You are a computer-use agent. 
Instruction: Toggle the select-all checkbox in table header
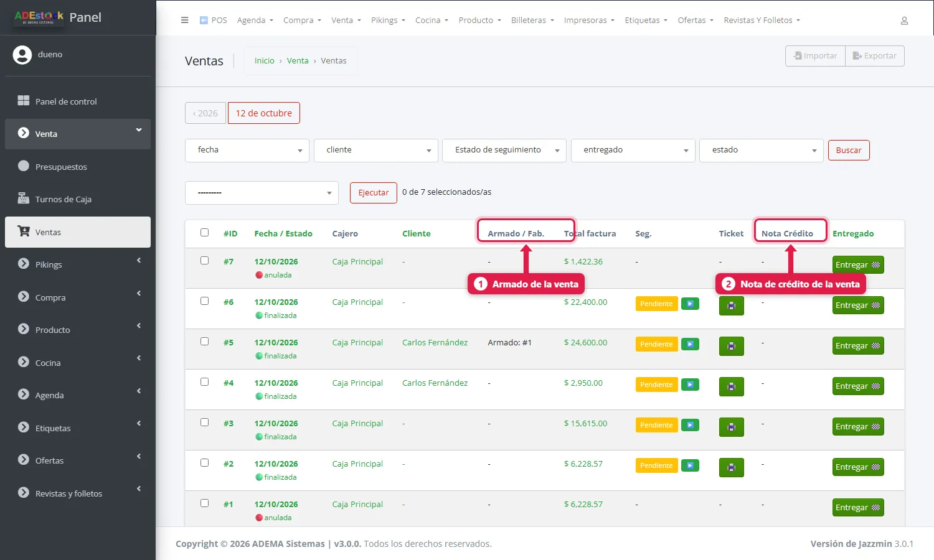(x=204, y=233)
